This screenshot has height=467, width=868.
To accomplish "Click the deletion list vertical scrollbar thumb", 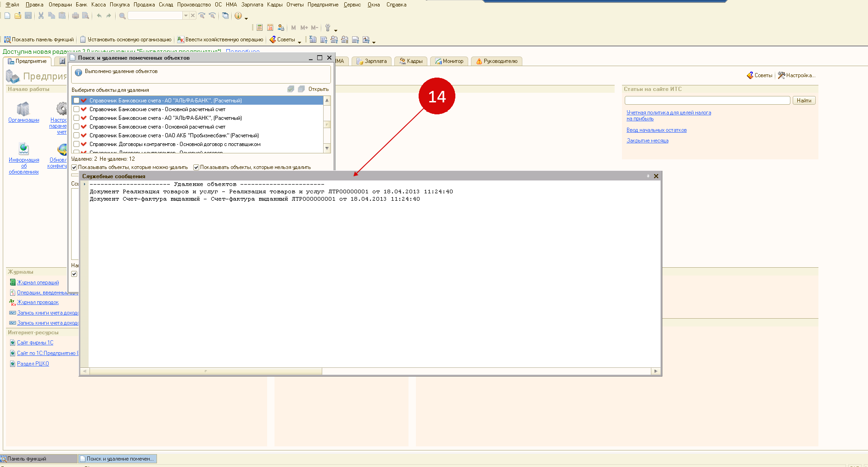I will point(327,124).
